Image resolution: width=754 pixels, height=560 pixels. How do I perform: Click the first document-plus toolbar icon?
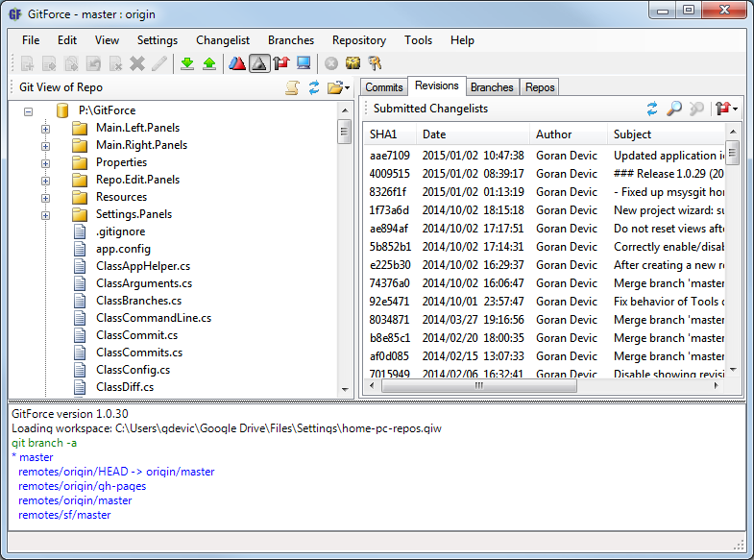click(x=27, y=63)
